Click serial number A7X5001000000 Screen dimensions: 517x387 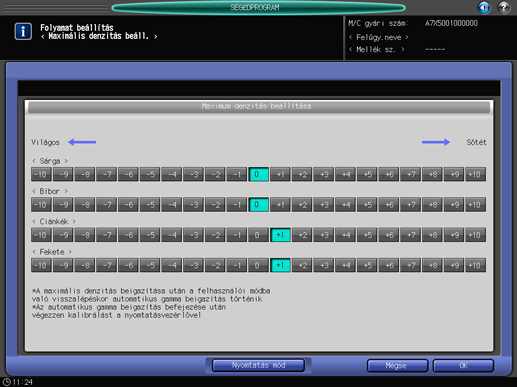(451, 23)
